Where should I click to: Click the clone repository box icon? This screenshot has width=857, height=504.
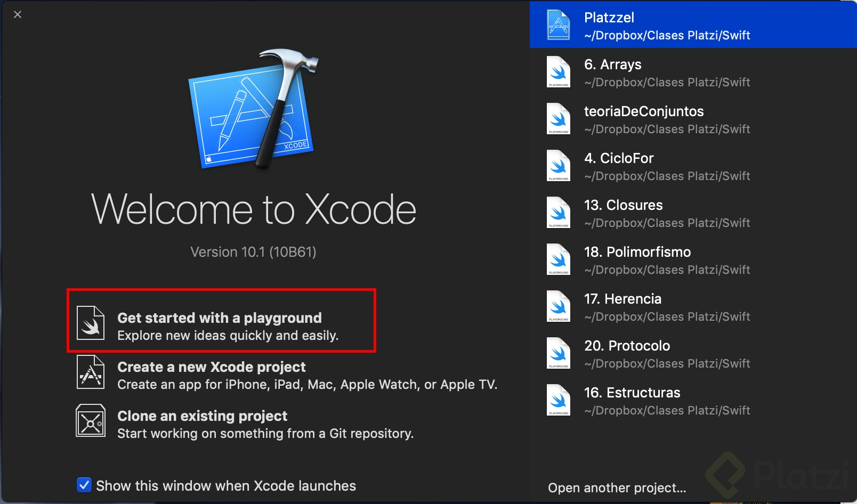[x=91, y=420]
